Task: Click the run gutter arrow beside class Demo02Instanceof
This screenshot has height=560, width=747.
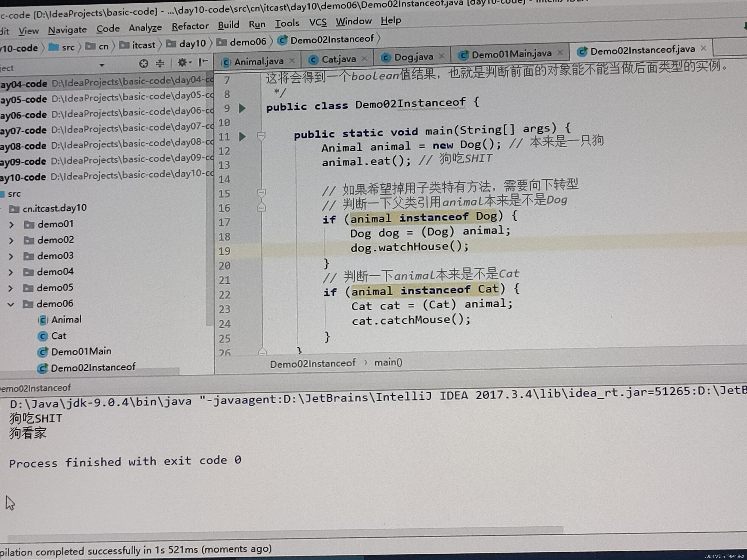Action: (242, 108)
